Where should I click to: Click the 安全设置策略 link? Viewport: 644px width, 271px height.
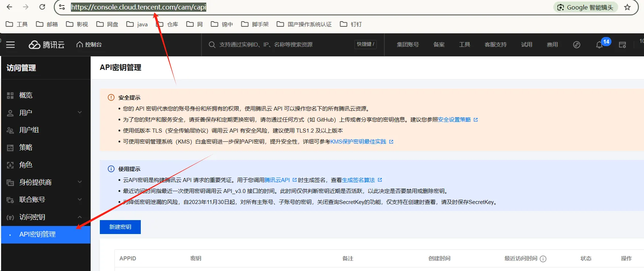pyautogui.click(x=457, y=120)
